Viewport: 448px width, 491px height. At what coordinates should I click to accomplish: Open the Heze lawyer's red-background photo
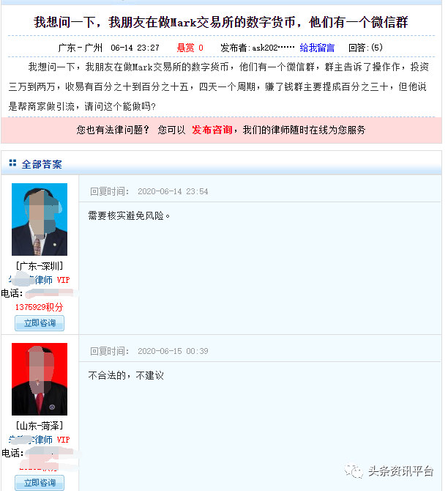(x=40, y=379)
